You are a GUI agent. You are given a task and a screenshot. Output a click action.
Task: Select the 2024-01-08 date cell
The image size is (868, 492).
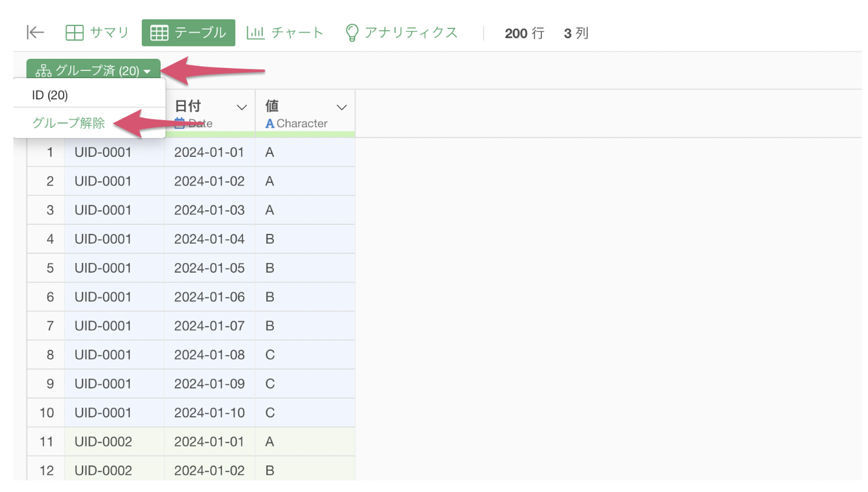point(210,354)
